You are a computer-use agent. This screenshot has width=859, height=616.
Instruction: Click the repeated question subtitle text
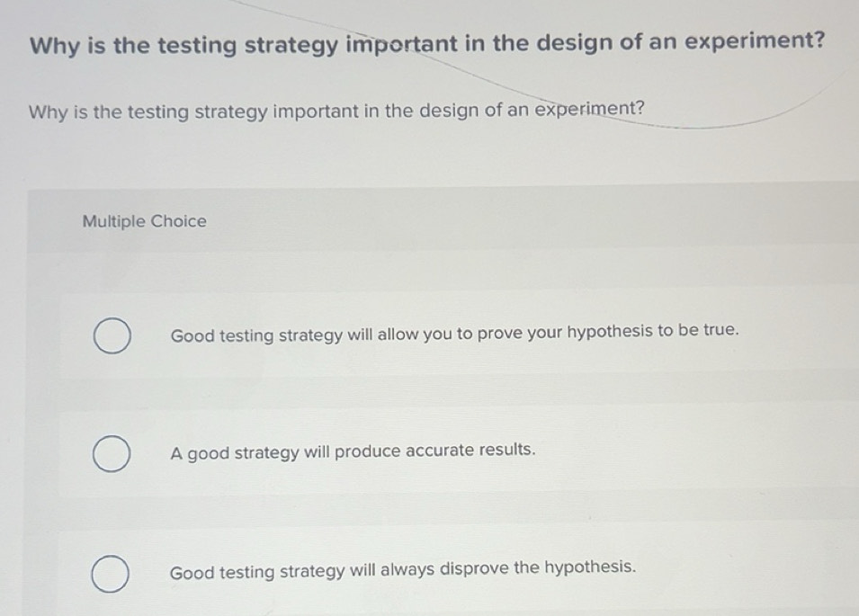(x=335, y=112)
